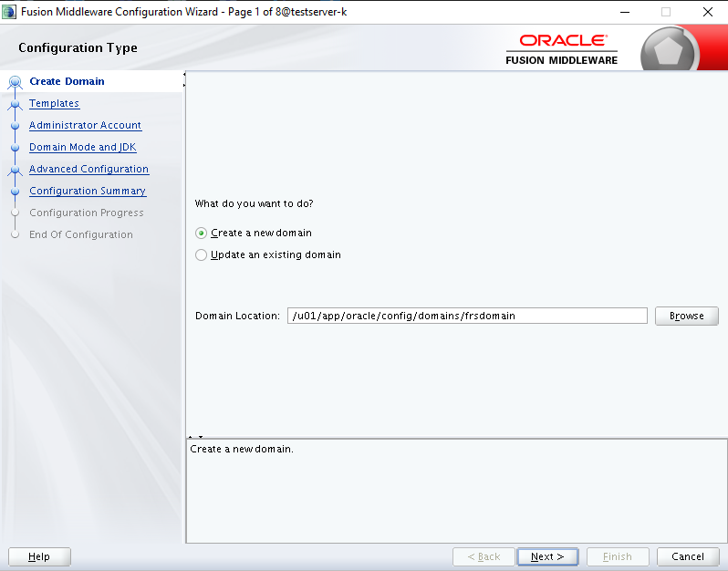Click the Configuration Progress step label
This screenshot has height=571, width=728.
[87, 213]
